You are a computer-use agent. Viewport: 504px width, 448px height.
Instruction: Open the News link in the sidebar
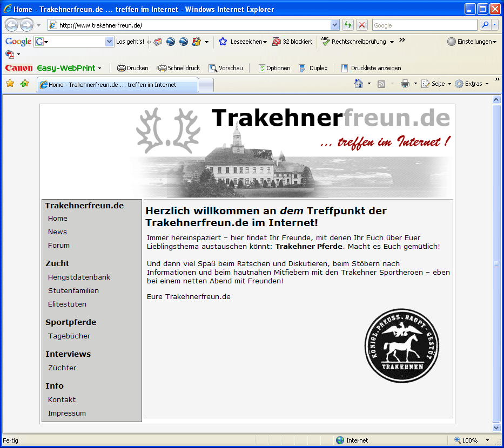point(57,232)
